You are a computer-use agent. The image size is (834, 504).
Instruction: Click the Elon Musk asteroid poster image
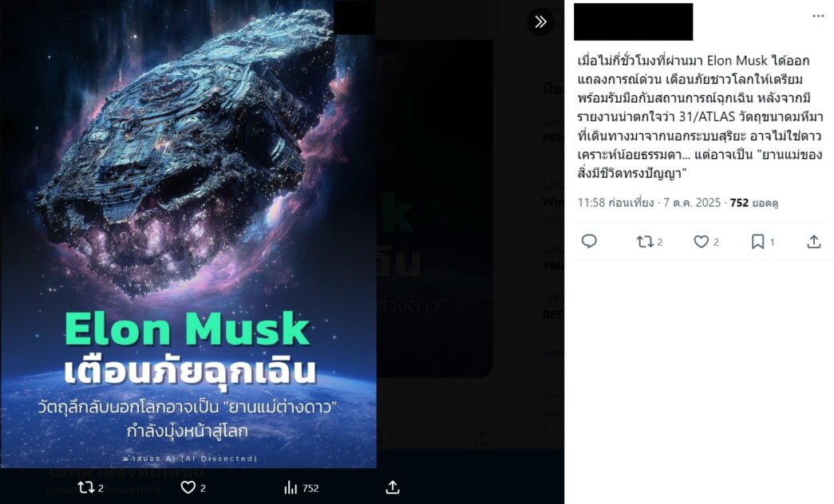pyautogui.click(x=188, y=234)
